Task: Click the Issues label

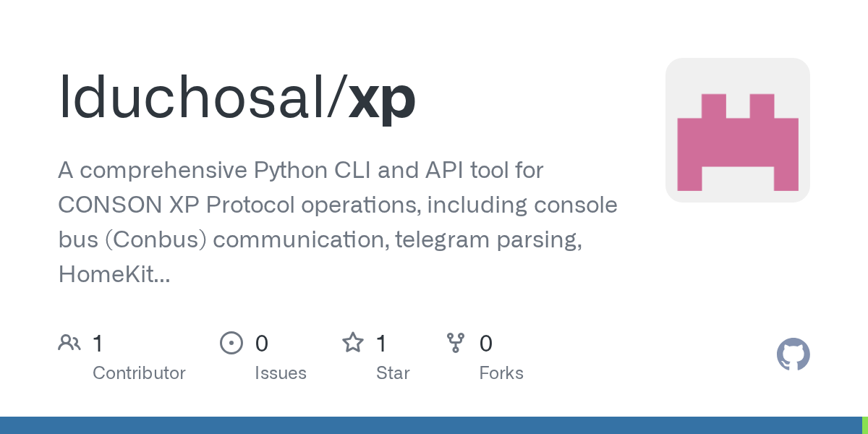Action: 280,373
